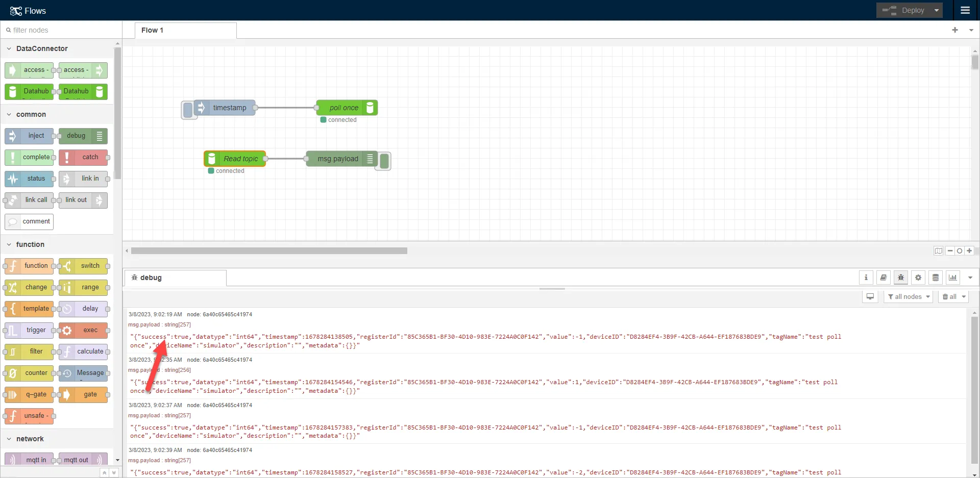Click the Deploy button
Viewport: 980px width, 478px height.
click(x=903, y=10)
